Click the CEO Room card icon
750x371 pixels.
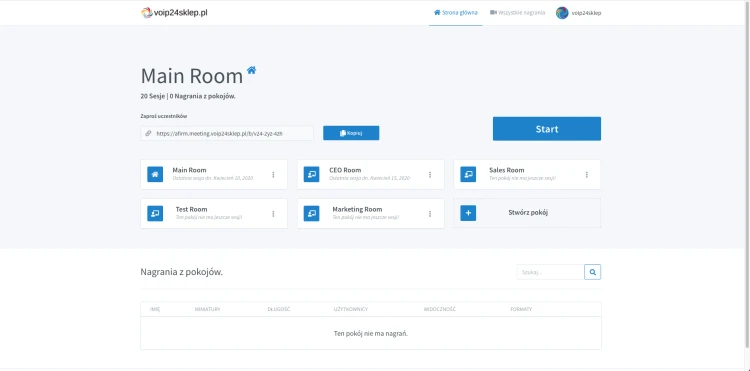pos(311,175)
